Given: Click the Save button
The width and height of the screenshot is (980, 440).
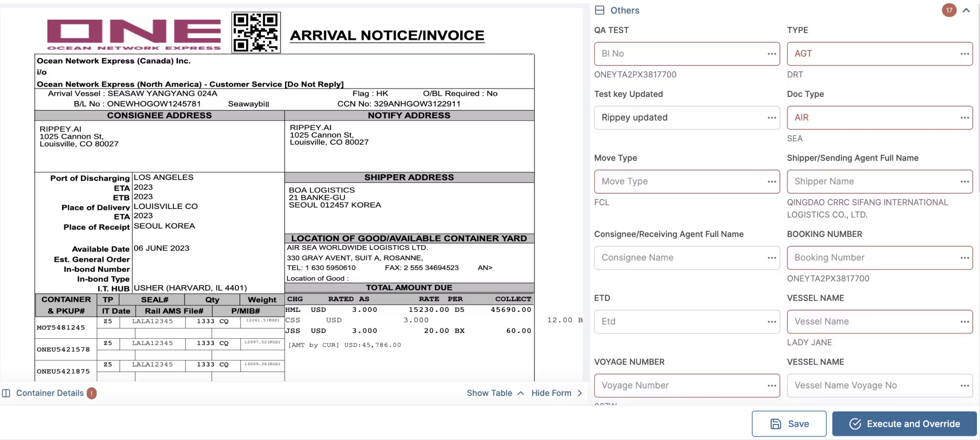Looking at the screenshot, I should point(789,423).
